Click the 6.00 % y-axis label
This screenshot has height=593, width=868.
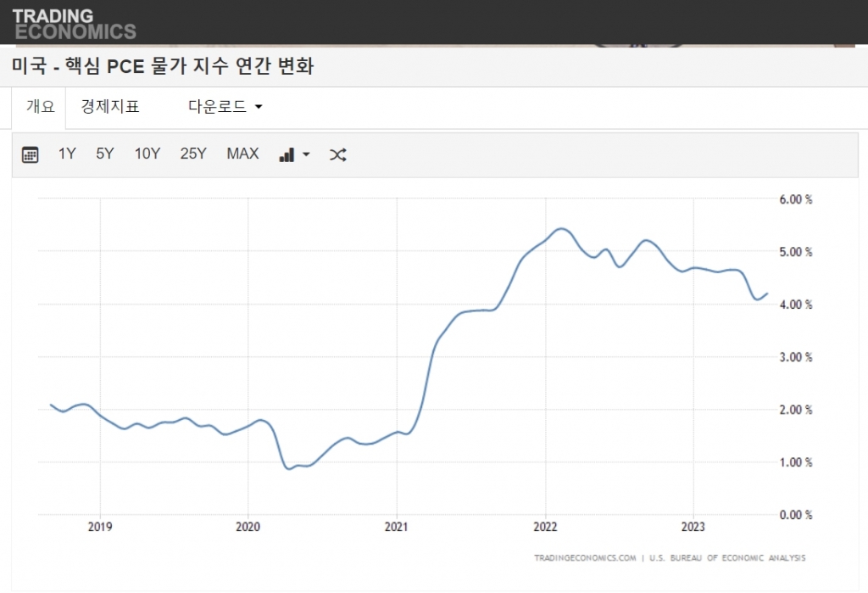[x=795, y=200]
